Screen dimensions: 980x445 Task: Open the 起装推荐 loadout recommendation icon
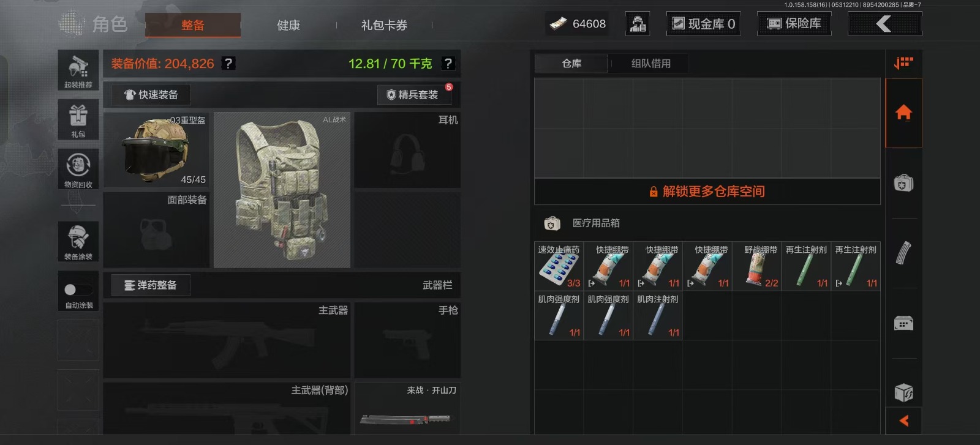coord(78,70)
